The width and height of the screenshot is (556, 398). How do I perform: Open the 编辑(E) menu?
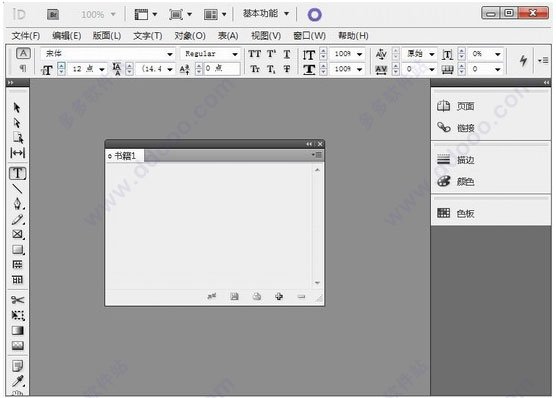coord(66,36)
